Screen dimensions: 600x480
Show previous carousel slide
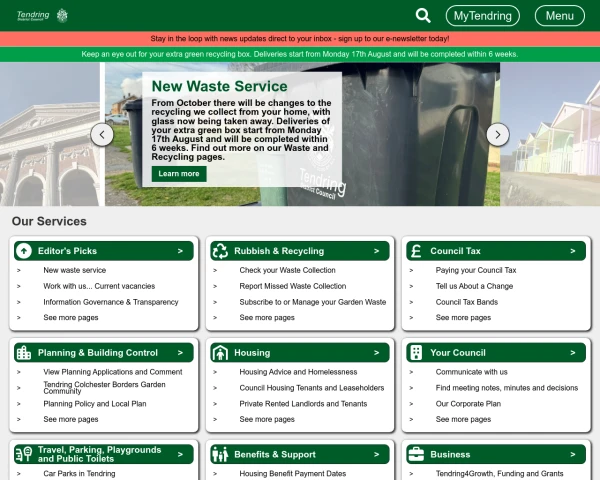(x=102, y=135)
